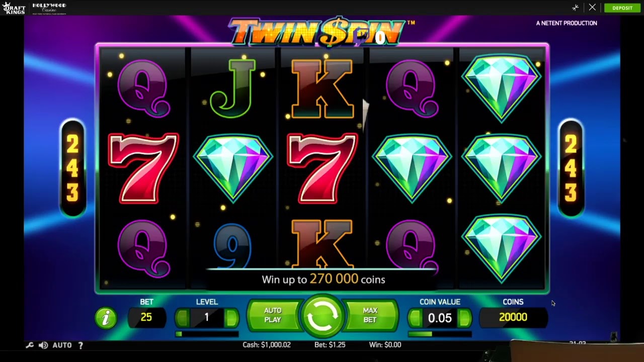
Task: Spin the reels with the circular arrow button
Action: coord(322,317)
